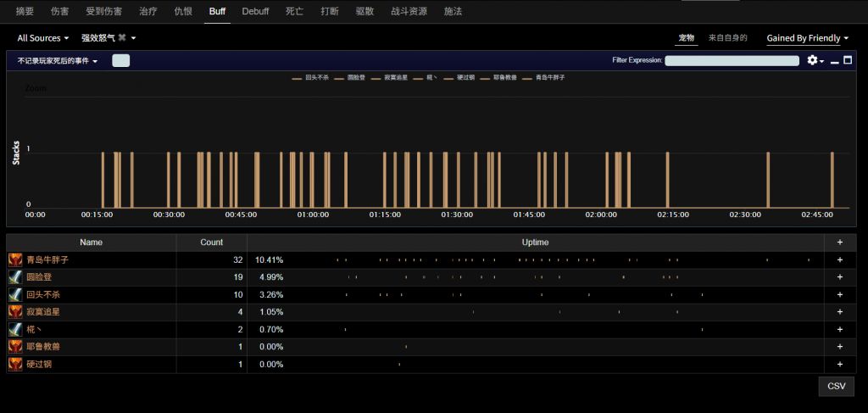The image size is (868, 413).
Task: Click the spec icon beside 寂寞追星
Action: [x=15, y=312]
